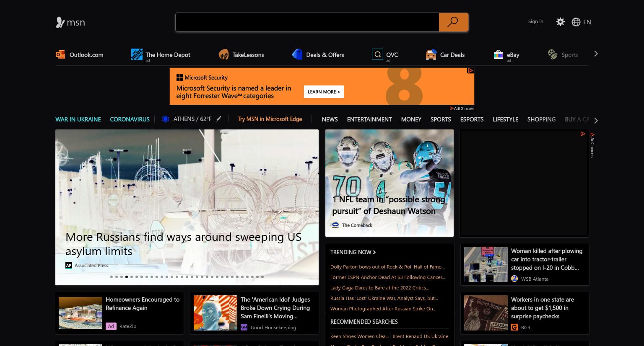This screenshot has width=644, height=346.
Task: Open the SPORTS tab
Action: 441,119
